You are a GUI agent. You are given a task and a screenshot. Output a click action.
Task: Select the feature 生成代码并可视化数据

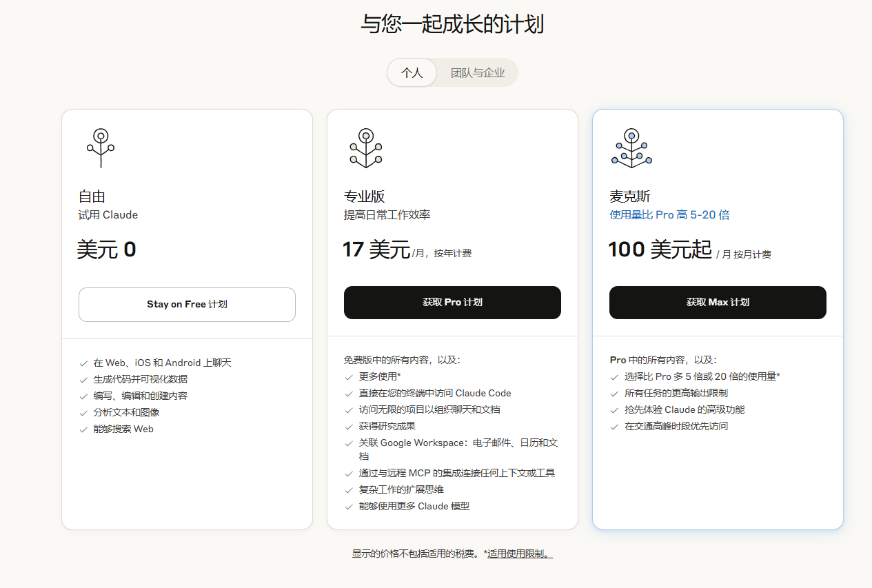(141, 379)
